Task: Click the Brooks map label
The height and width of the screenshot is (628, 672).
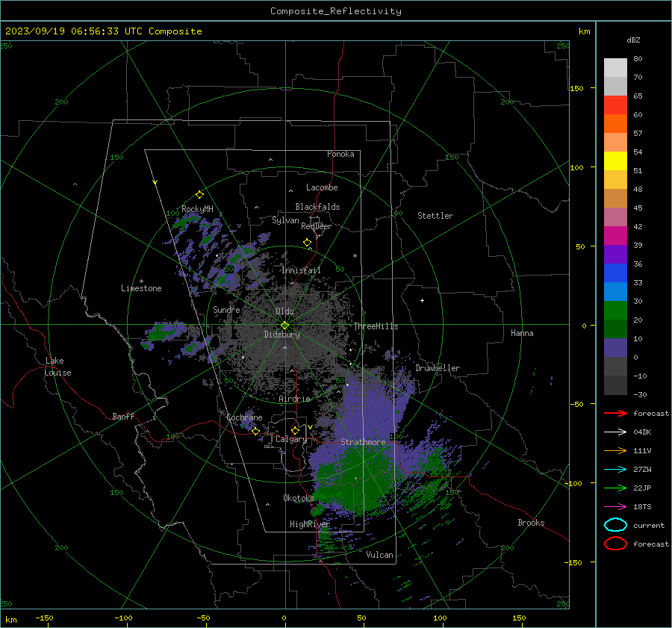Action: 531,523
